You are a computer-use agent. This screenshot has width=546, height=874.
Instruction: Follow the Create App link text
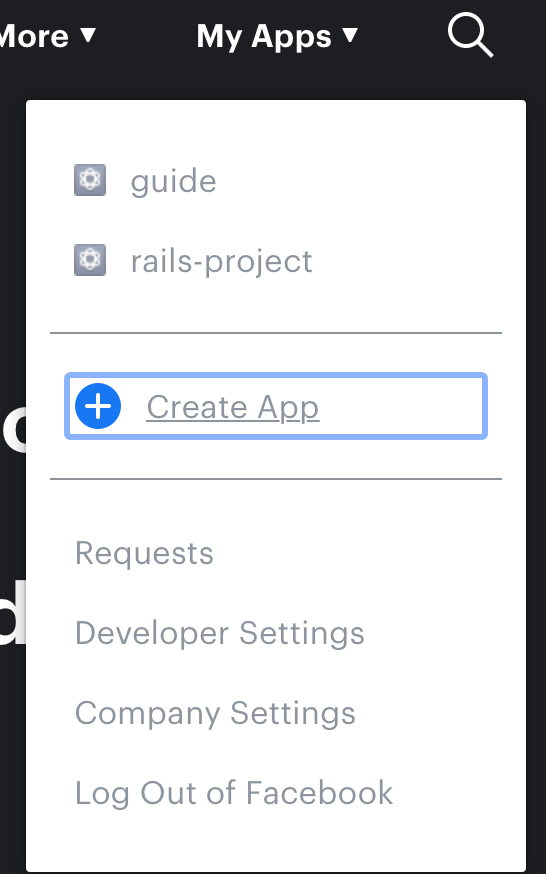tap(233, 407)
